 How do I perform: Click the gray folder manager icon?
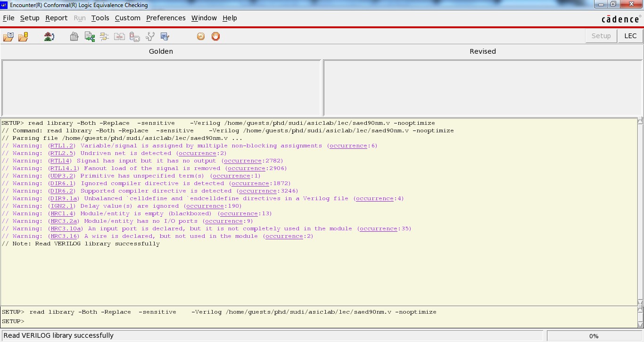pos(74,36)
